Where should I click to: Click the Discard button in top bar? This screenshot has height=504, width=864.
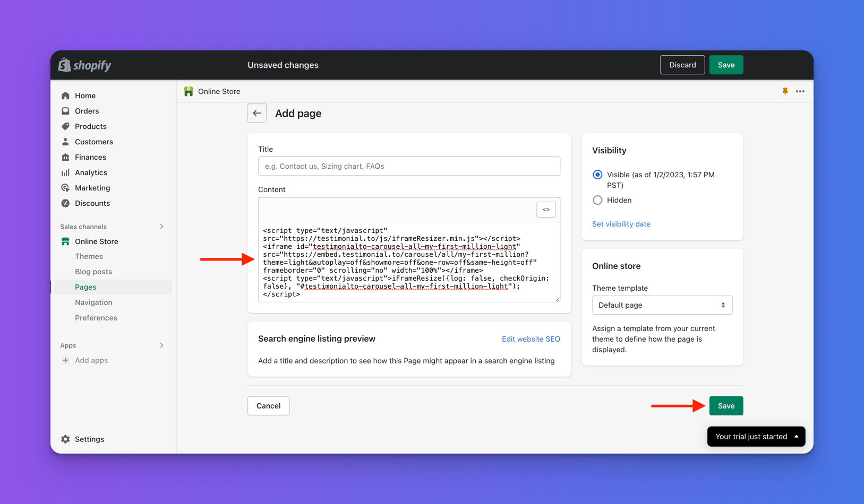tap(682, 65)
